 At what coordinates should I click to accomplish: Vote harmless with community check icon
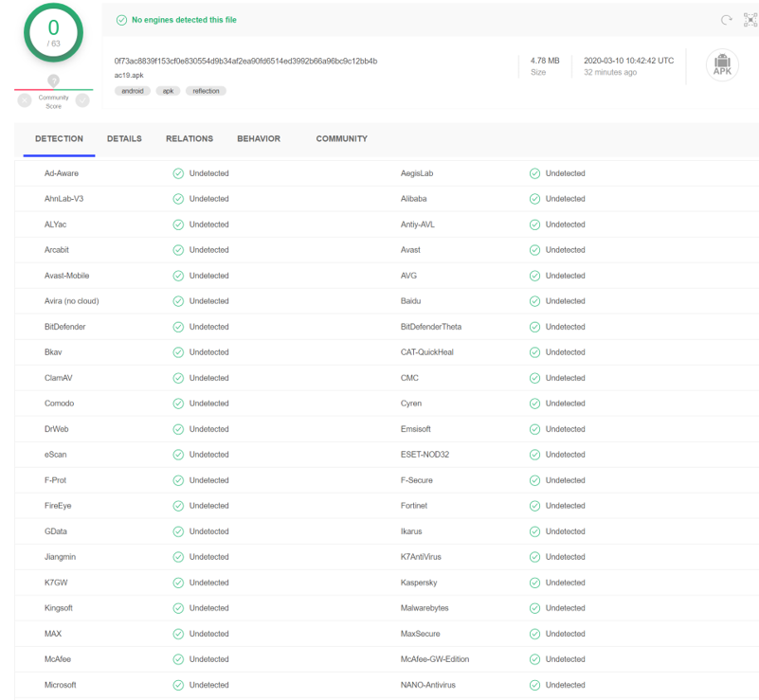pyautogui.click(x=82, y=100)
